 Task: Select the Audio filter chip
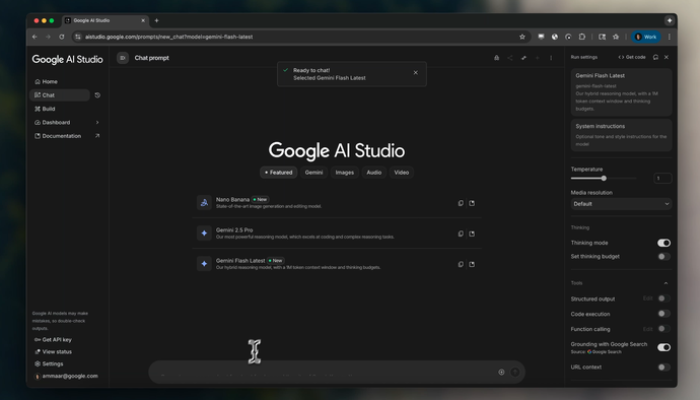click(x=374, y=172)
